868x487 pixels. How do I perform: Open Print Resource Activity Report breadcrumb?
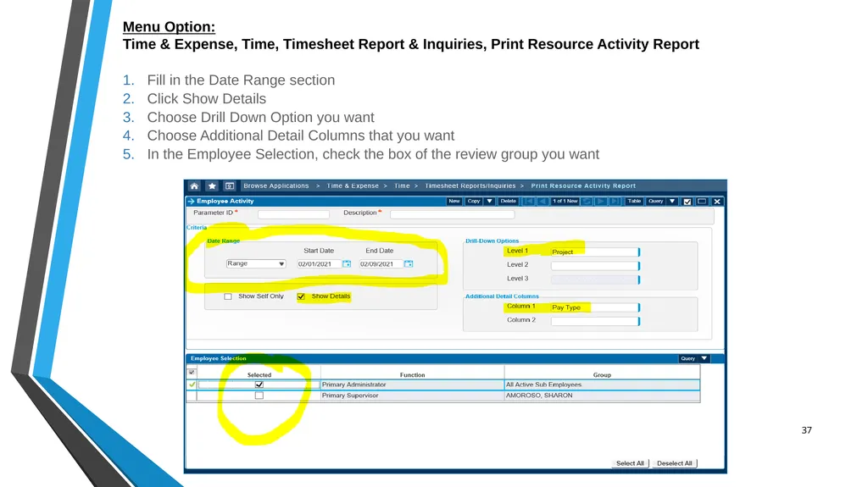(x=583, y=186)
